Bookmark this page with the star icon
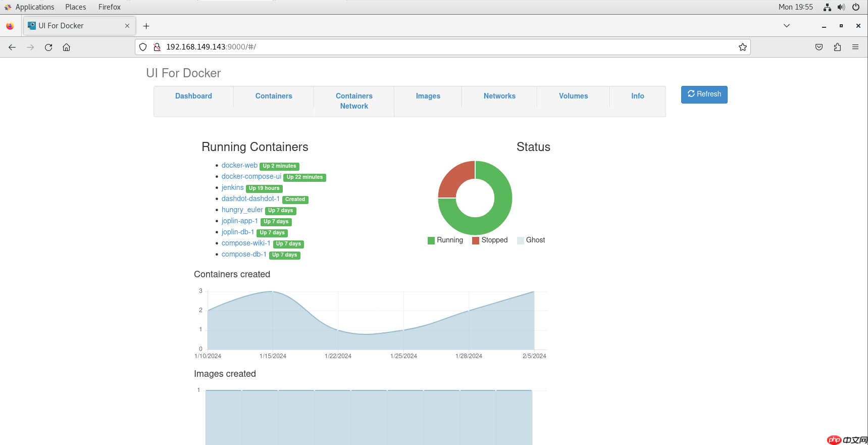 click(x=743, y=47)
